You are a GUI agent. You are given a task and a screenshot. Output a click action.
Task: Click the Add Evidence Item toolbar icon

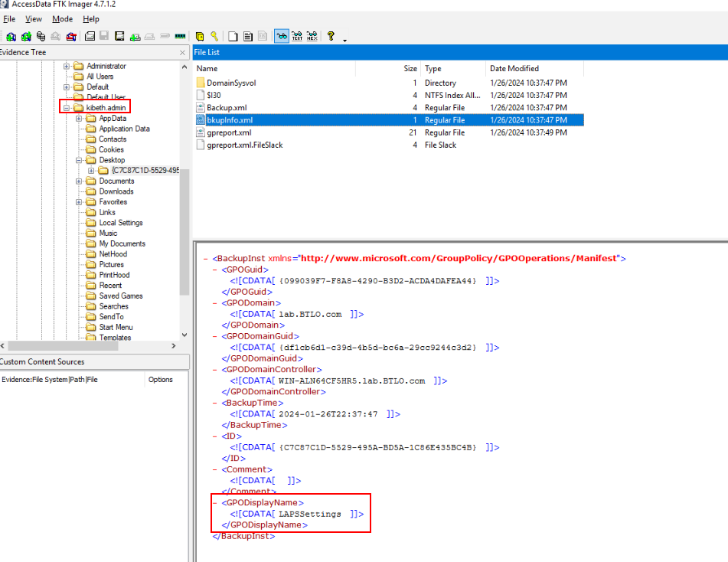click(x=11, y=36)
